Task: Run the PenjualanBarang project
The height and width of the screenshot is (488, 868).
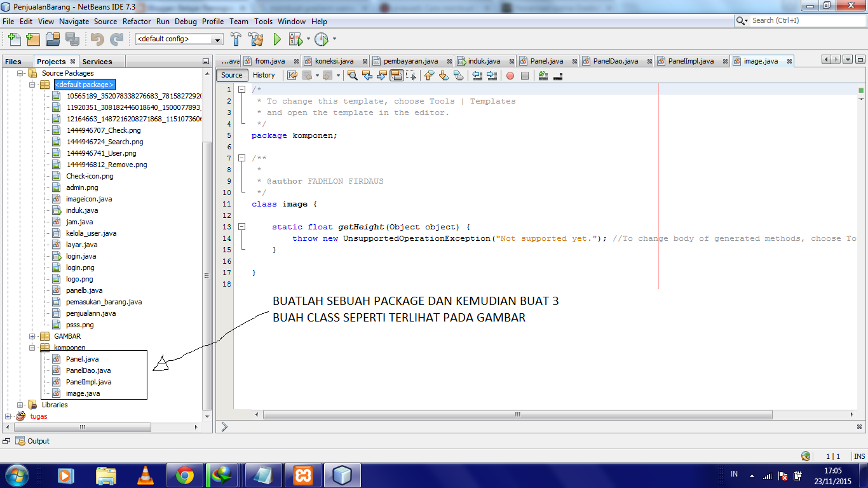Action: coord(276,39)
